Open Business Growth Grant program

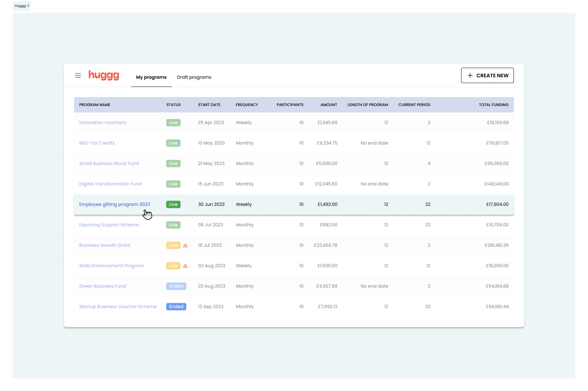pos(105,245)
